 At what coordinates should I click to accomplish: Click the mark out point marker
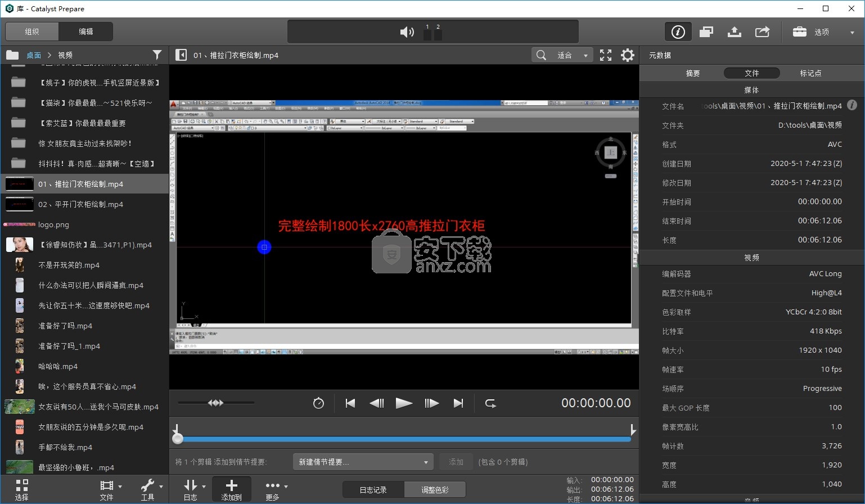click(x=633, y=430)
